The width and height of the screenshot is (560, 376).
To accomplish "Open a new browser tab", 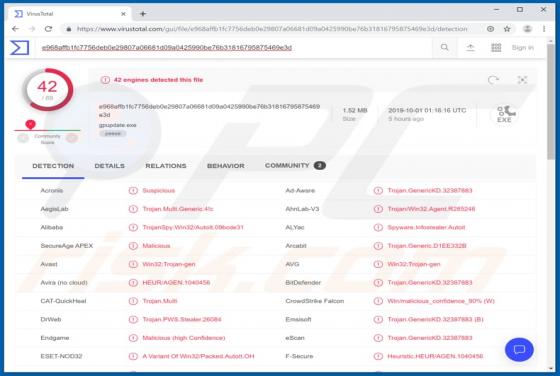I will point(143,14).
